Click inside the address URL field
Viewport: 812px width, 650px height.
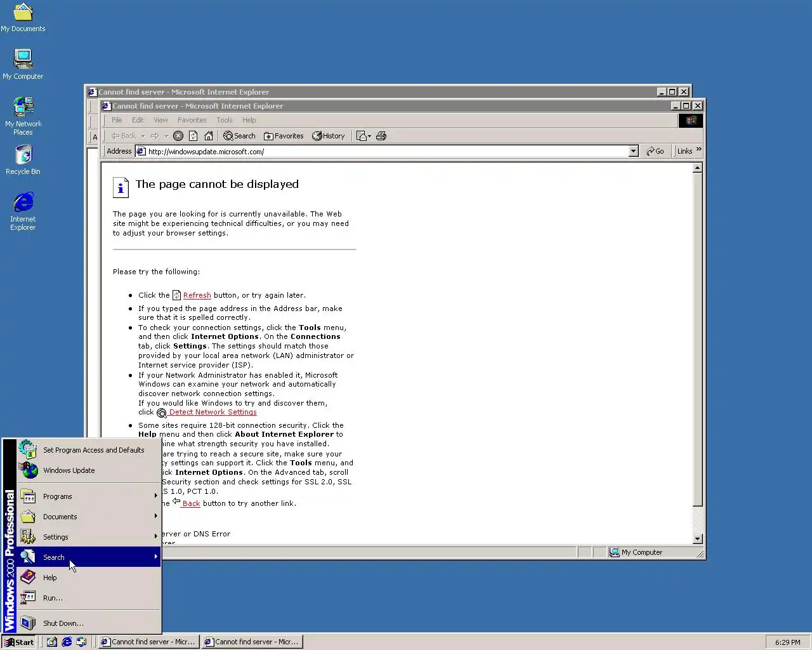click(387, 151)
